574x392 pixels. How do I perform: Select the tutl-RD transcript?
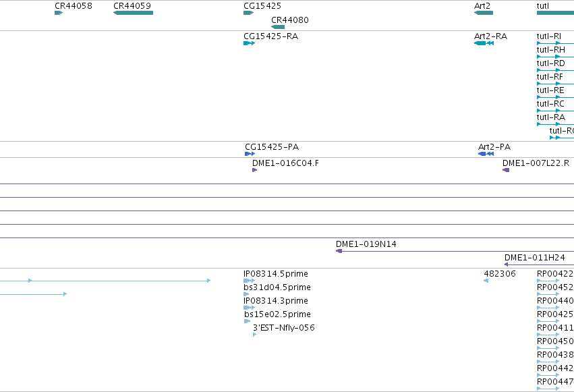click(x=555, y=70)
